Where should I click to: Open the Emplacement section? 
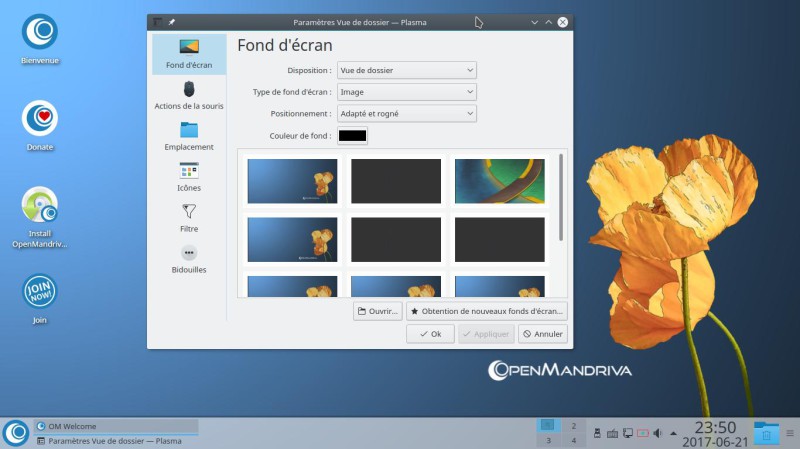[x=189, y=136]
